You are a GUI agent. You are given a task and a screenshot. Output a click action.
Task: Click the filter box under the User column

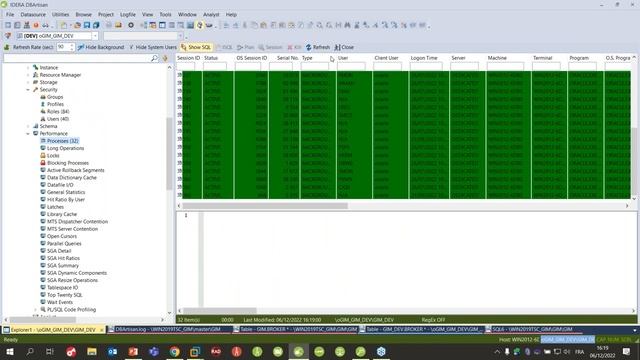point(351,66)
